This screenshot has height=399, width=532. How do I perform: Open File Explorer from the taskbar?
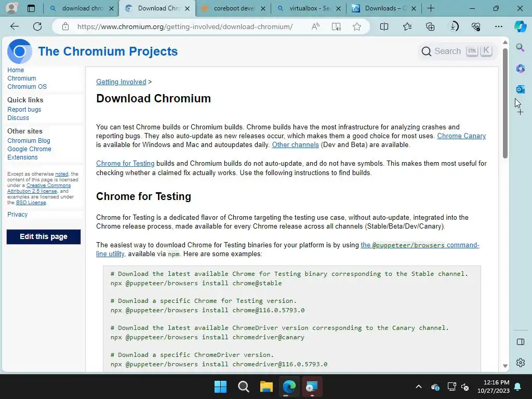tap(267, 387)
